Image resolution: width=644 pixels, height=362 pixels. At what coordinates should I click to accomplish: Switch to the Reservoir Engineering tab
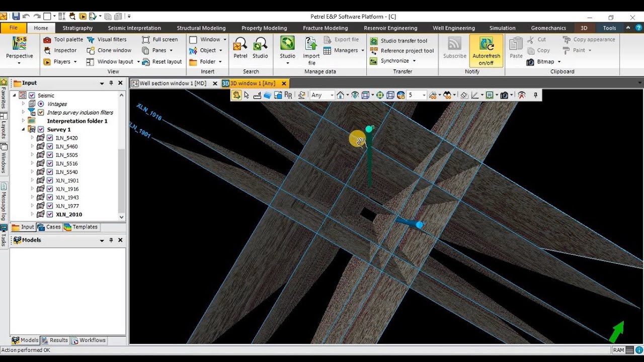click(390, 28)
